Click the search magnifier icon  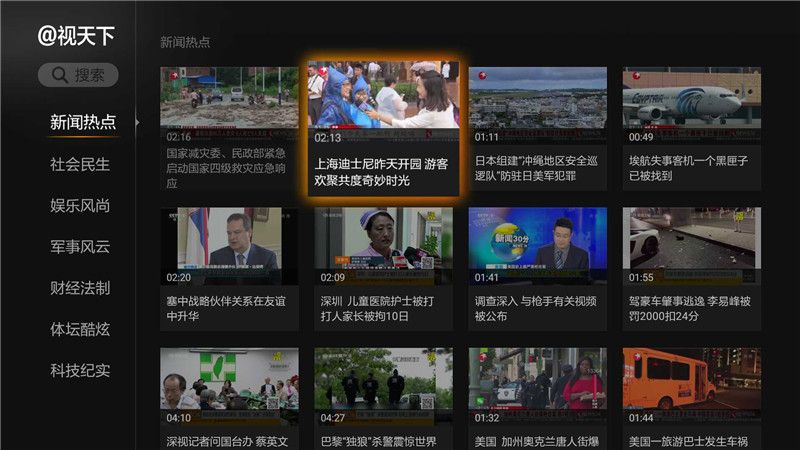pyautogui.click(x=60, y=75)
